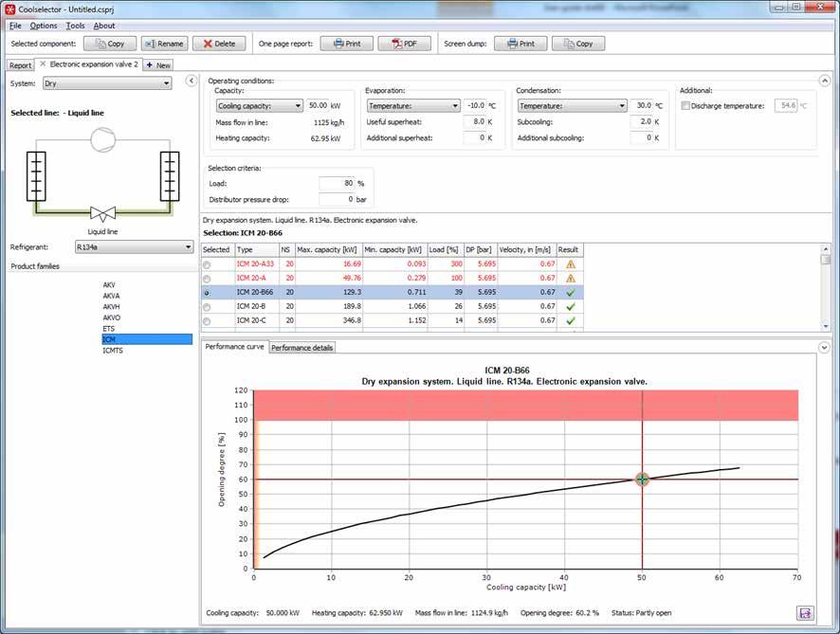Screen dimensions: 840x634
Task: Click the expansion valve symbol in diagram
Action: click(102, 213)
